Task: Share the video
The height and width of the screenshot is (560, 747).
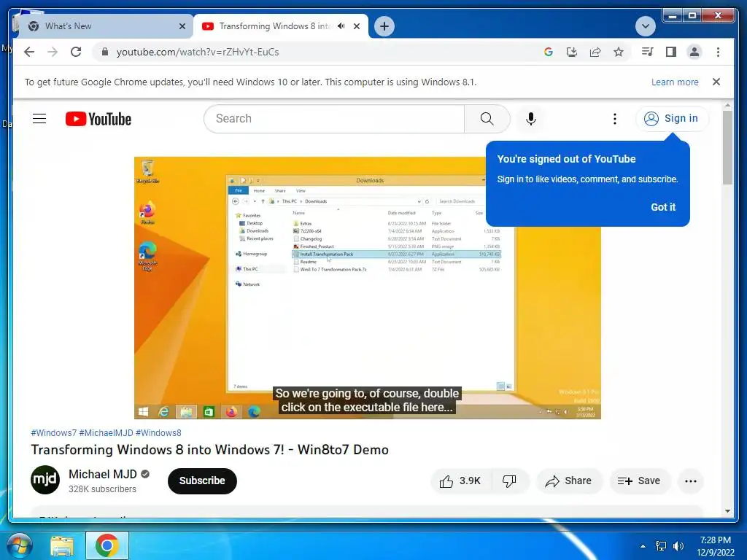Action: (569, 481)
